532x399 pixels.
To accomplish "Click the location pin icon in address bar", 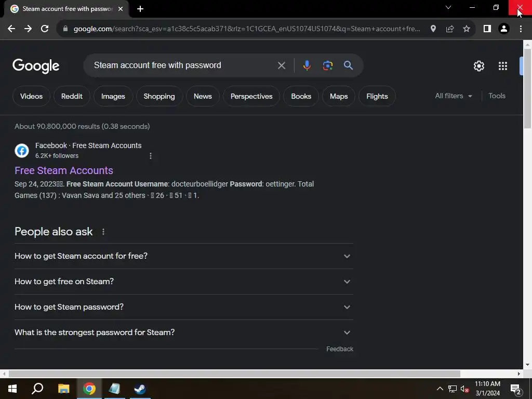I will (433, 29).
